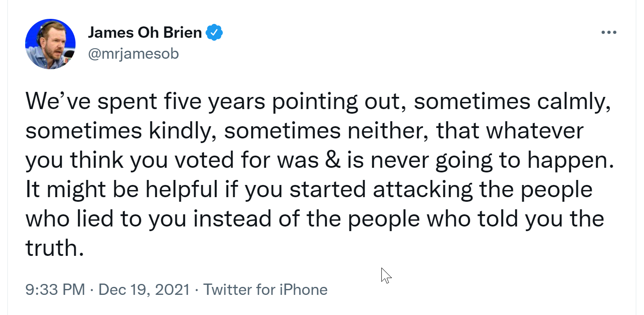Open the @mrjamesob handle link

pos(133,54)
